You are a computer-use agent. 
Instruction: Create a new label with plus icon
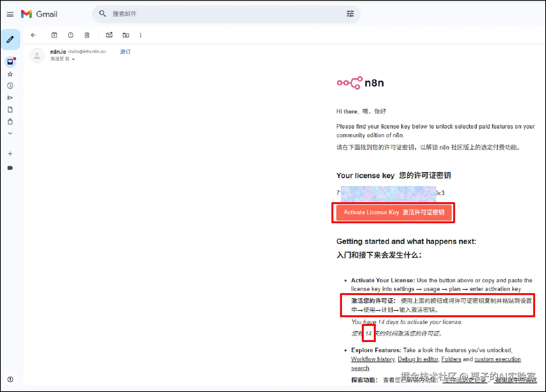point(10,154)
